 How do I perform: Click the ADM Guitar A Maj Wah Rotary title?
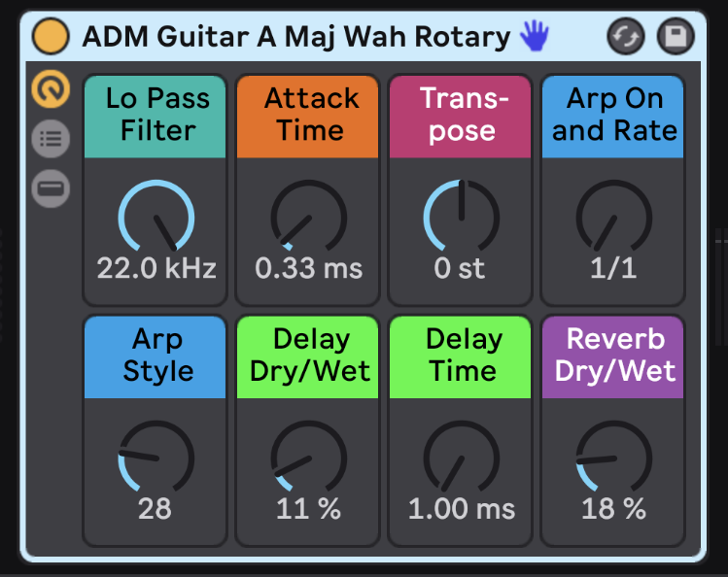pos(296,36)
